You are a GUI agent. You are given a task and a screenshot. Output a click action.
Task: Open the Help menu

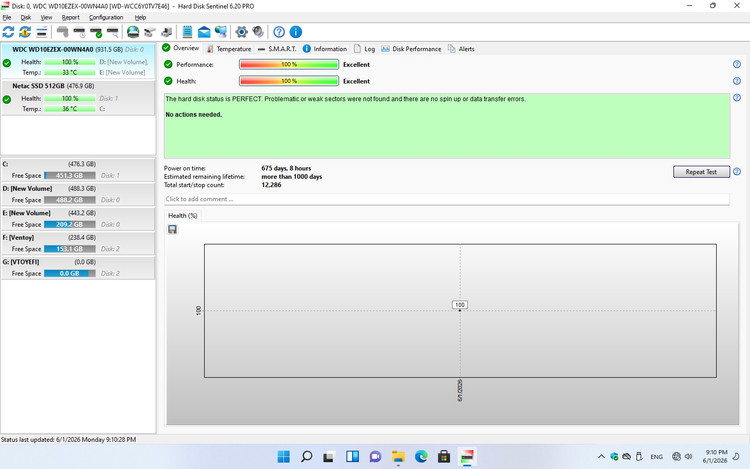tap(140, 17)
